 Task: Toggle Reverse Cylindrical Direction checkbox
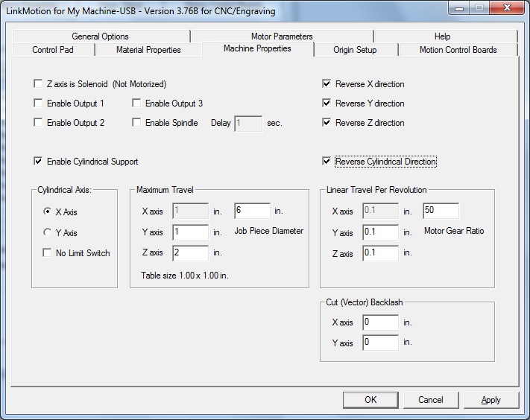click(x=326, y=162)
